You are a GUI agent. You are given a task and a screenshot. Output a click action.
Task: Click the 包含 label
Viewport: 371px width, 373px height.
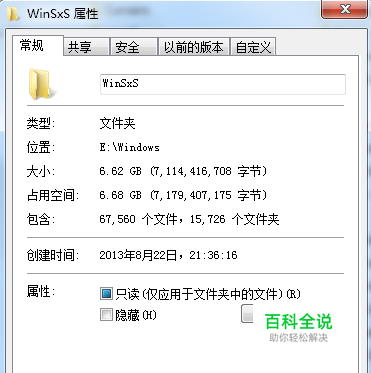[41, 219]
